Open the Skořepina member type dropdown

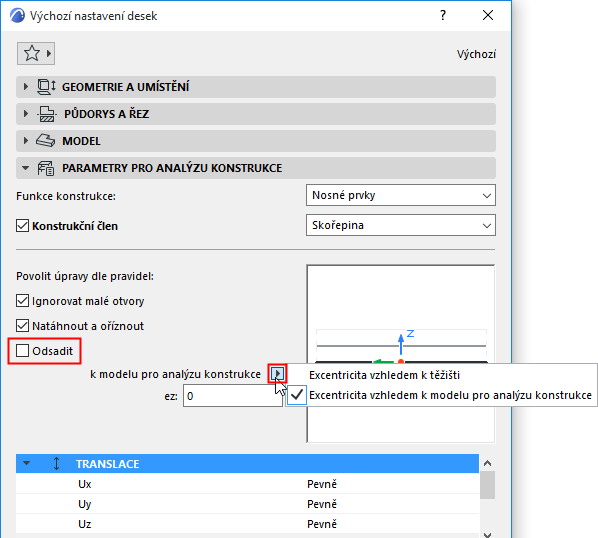coord(401,225)
